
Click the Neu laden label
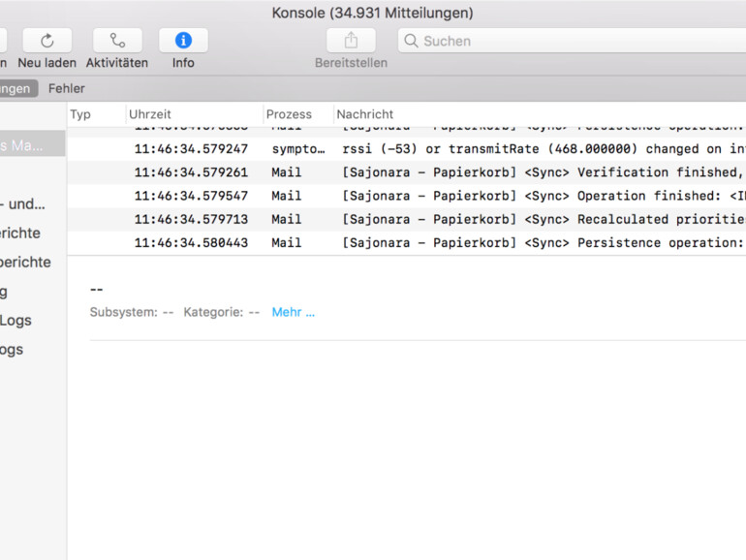pyautogui.click(x=47, y=63)
